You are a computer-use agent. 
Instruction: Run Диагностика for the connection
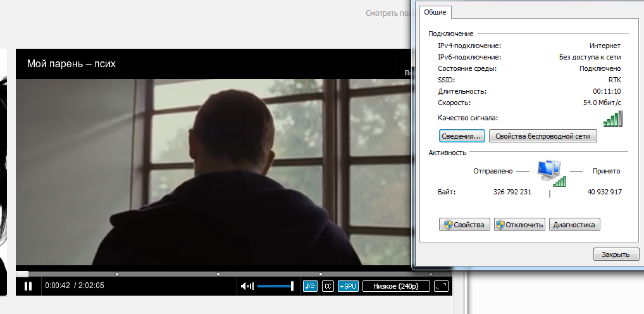click(574, 225)
